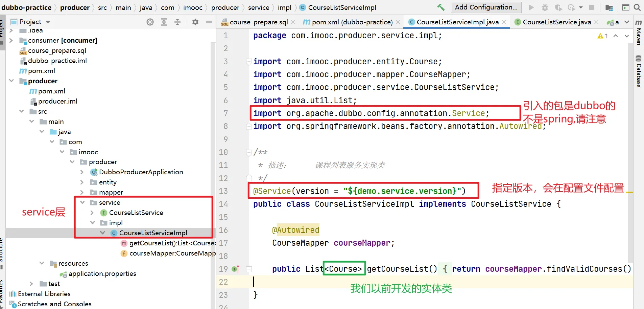This screenshot has width=644, height=309.
Task: Click the locate file crosshair icon
Action: coord(150,22)
